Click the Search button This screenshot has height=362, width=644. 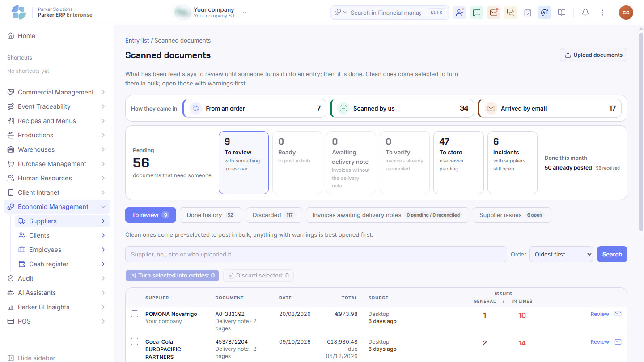click(612, 254)
